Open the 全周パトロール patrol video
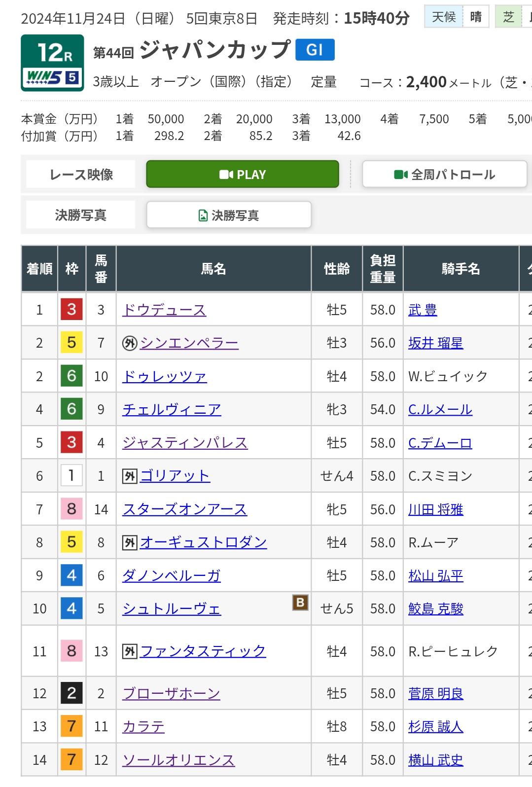This screenshot has width=532, height=787. click(x=444, y=175)
